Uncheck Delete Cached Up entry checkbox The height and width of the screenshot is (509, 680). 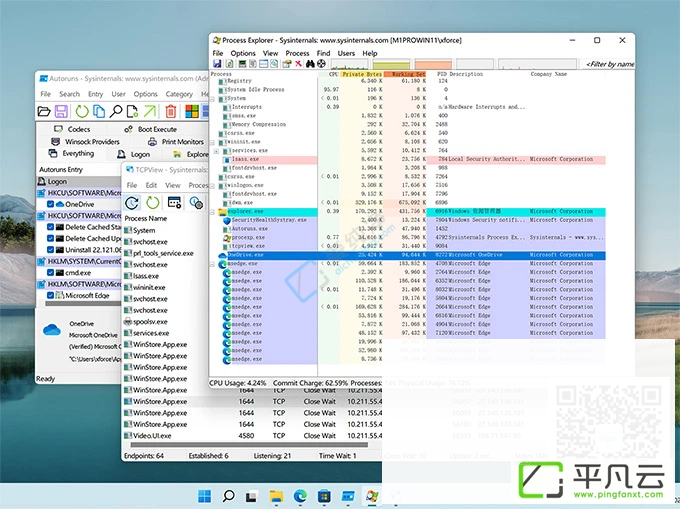click(x=50, y=238)
